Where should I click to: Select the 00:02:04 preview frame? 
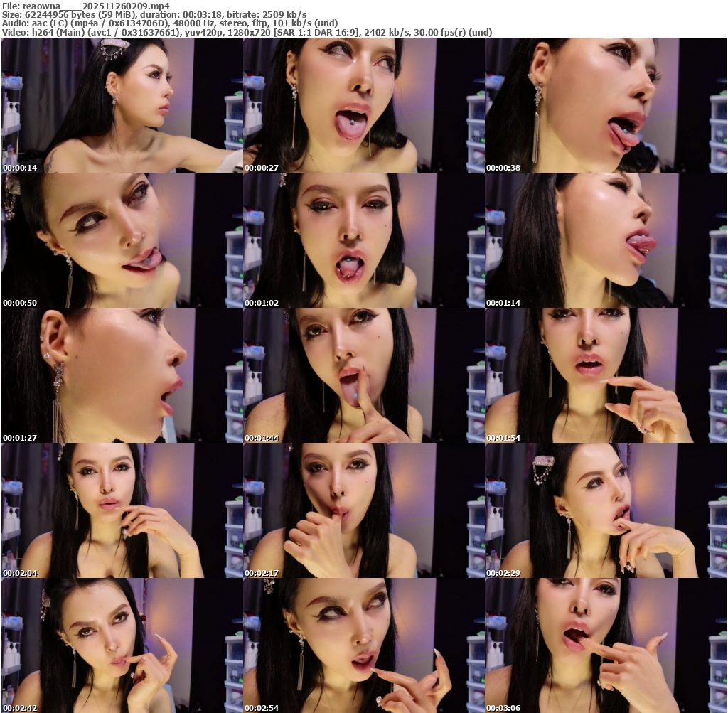(122, 510)
